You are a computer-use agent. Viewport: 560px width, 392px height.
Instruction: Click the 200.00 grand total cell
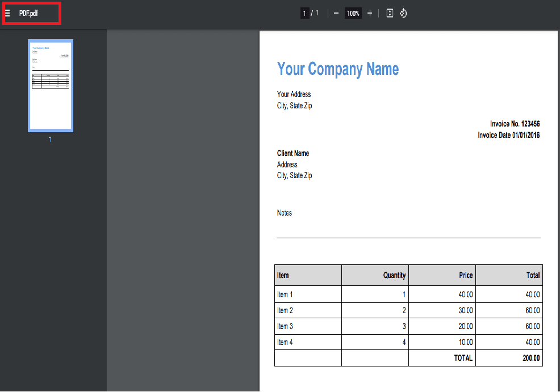pyautogui.click(x=531, y=358)
